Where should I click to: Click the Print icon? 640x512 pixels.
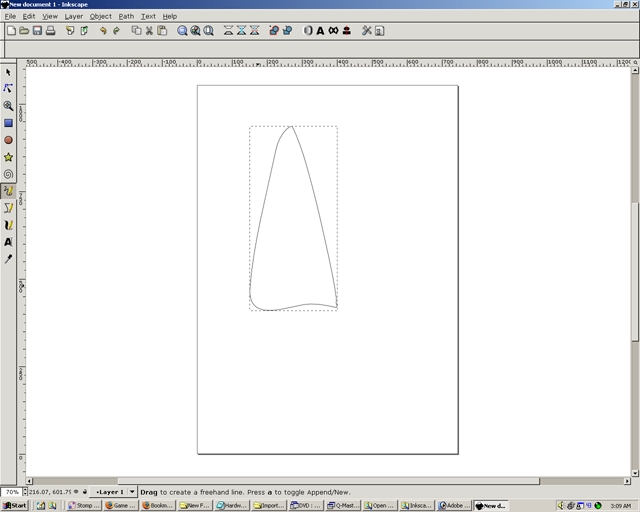click(50, 31)
